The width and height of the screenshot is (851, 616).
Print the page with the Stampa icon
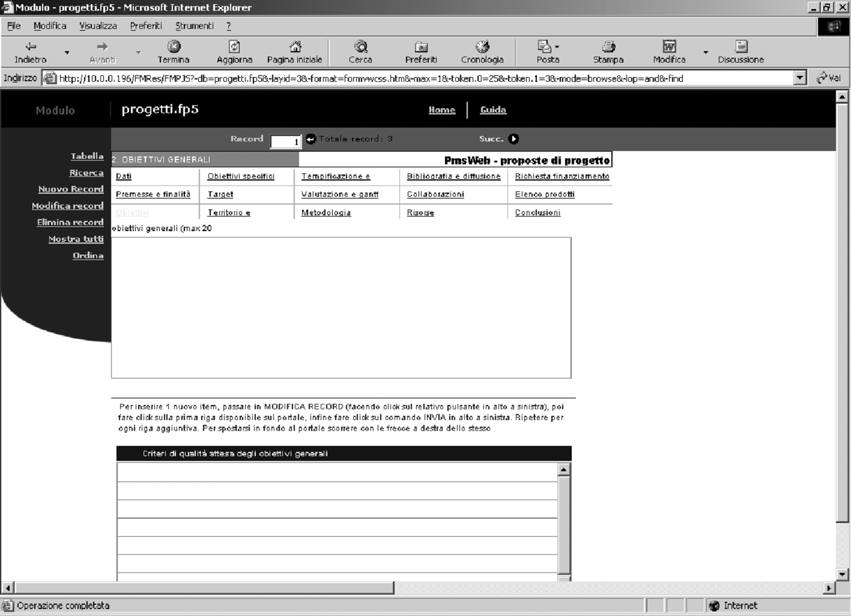[608, 46]
